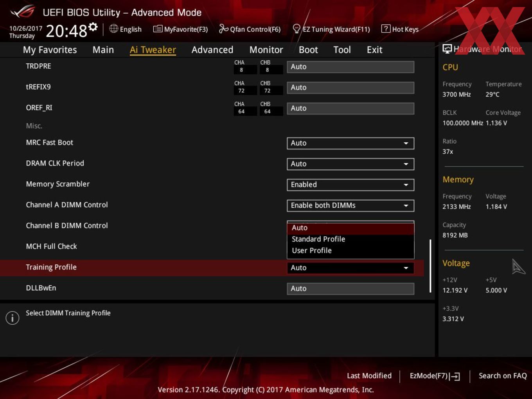Open clock settings gear icon
Screen dimensions: 532x399
pyautogui.click(x=93, y=27)
